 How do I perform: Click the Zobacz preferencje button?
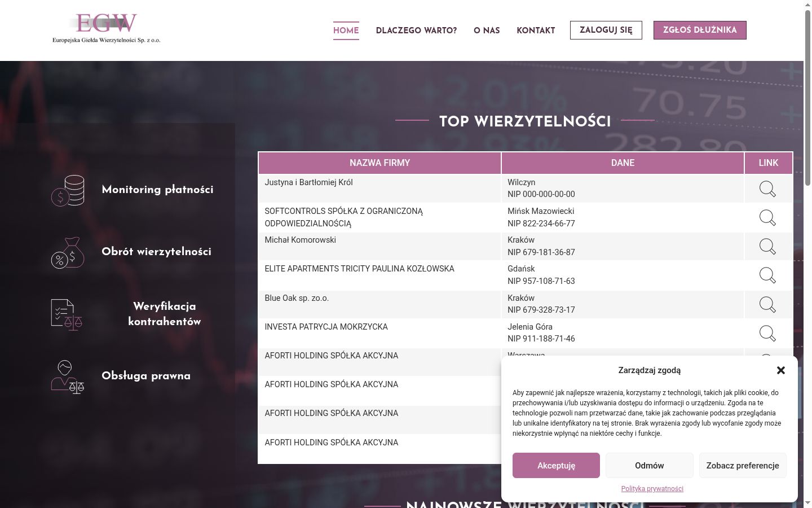(743, 466)
